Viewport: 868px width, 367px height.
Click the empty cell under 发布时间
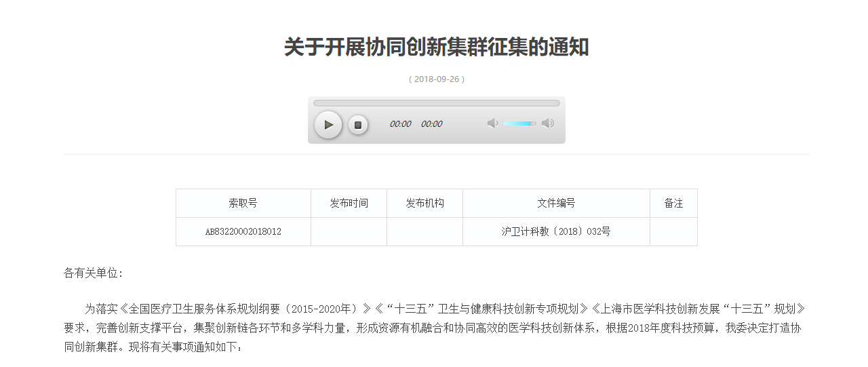pos(349,232)
